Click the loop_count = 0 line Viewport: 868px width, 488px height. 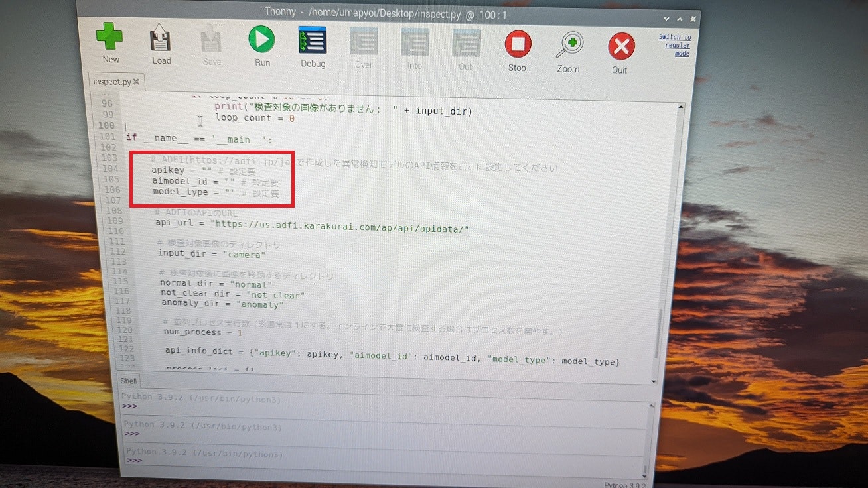coord(254,117)
